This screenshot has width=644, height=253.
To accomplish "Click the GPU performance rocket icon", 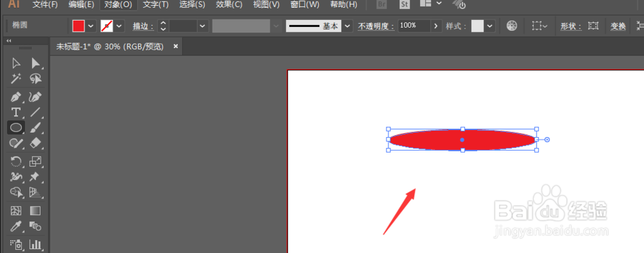I will [x=459, y=5].
